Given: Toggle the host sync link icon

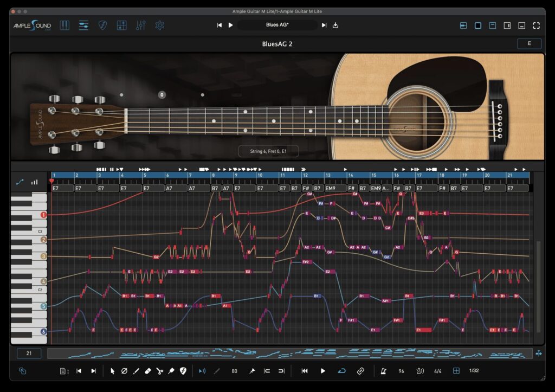Looking at the screenshot, I should click(x=360, y=371).
